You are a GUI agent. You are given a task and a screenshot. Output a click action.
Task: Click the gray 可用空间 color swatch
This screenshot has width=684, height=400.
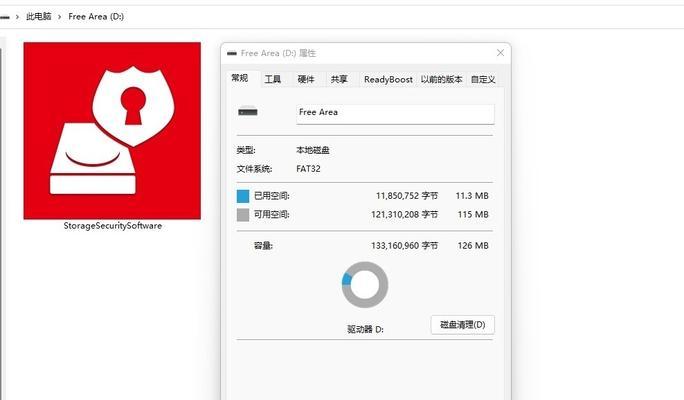(x=243, y=215)
